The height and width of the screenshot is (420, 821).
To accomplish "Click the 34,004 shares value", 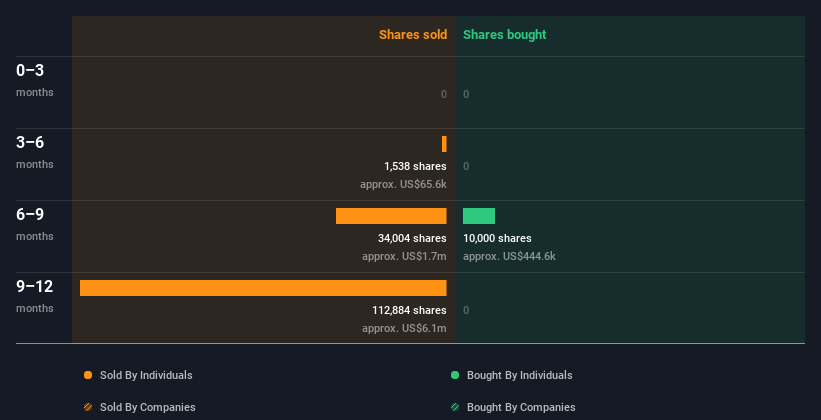I will coord(412,238).
